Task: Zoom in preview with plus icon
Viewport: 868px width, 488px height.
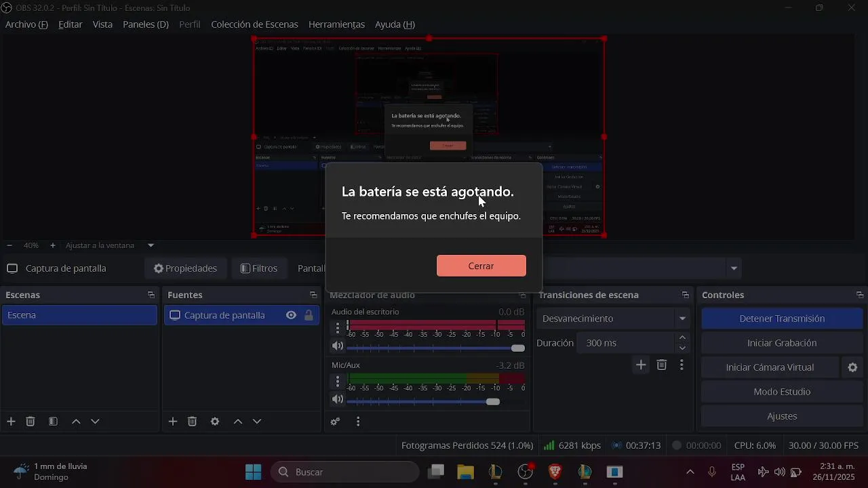Action: [x=53, y=245]
